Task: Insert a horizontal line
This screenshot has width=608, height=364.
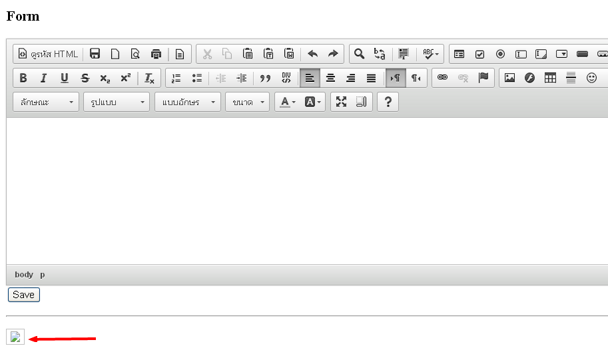Action: 571,78
